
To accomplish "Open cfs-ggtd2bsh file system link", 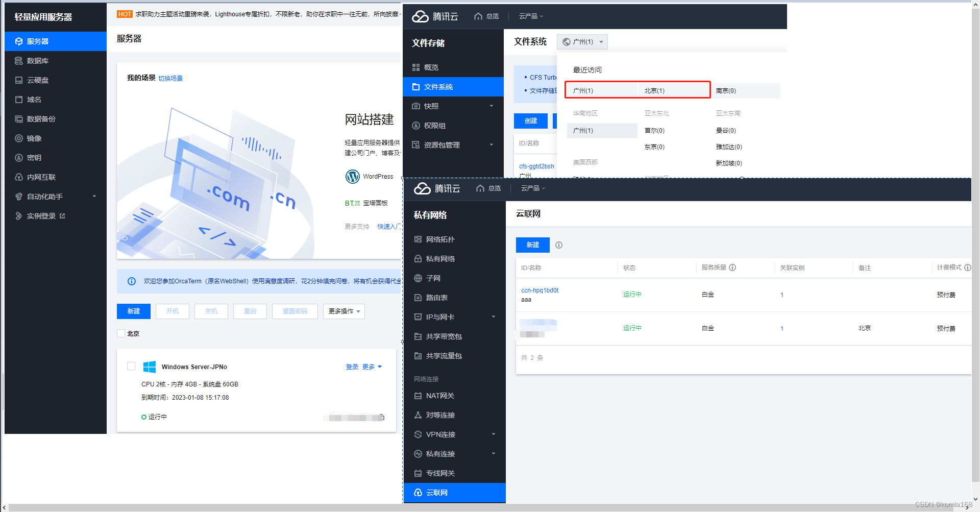I will (536, 166).
